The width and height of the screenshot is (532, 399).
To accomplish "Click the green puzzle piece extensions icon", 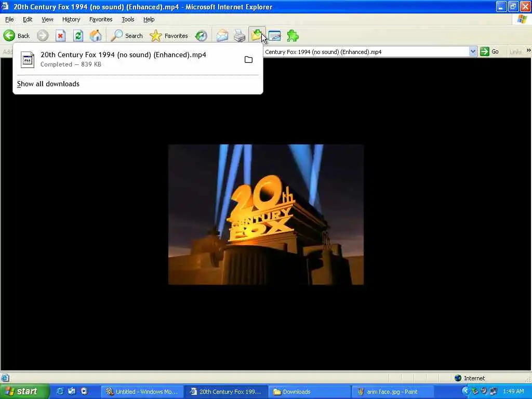I will (x=292, y=36).
